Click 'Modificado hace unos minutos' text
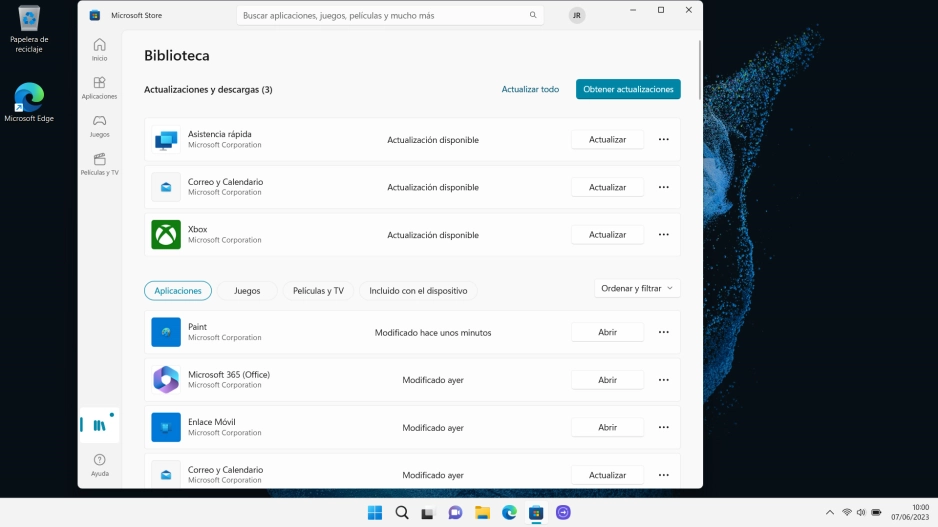Image resolution: width=938 pixels, height=527 pixels. point(433,333)
